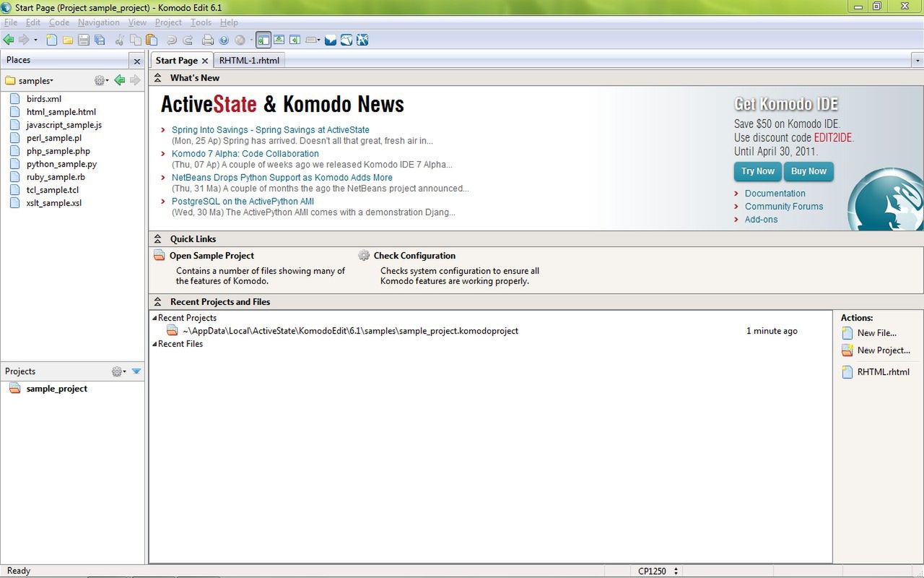
Task: Click the green Back arrow in toolbar
Action: [x=9, y=40]
